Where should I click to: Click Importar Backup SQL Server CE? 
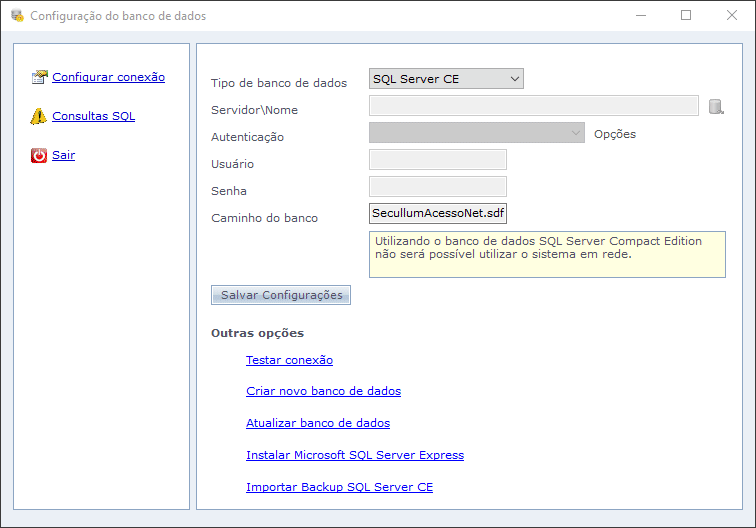(x=339, y=487)
